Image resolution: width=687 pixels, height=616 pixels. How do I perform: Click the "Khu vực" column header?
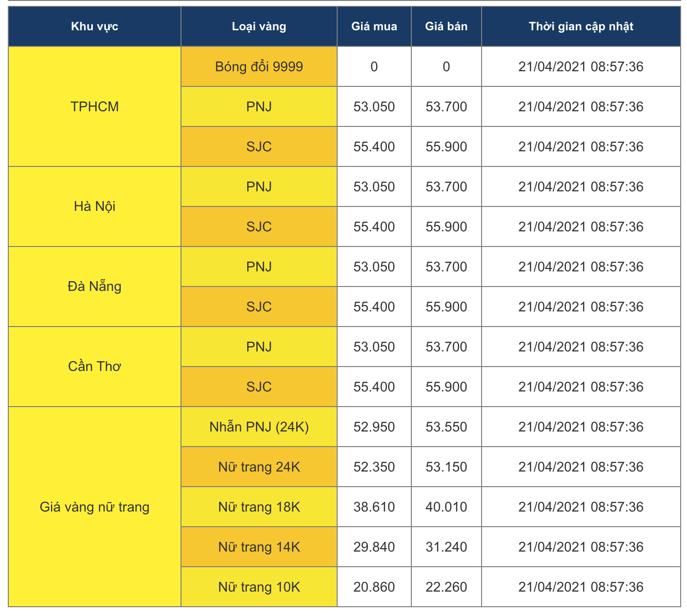tap(95, 26)
